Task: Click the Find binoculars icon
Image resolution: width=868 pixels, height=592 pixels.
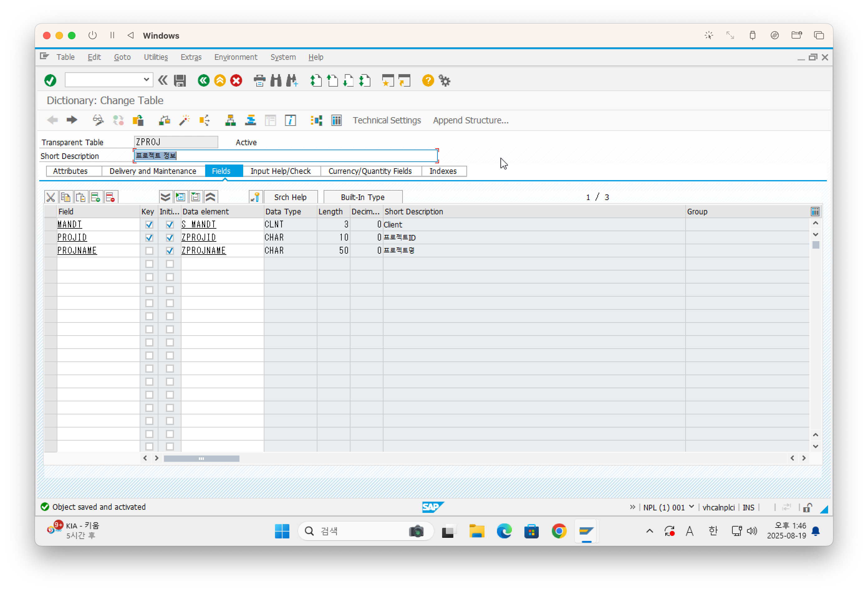Action: (x=276, y=80)
